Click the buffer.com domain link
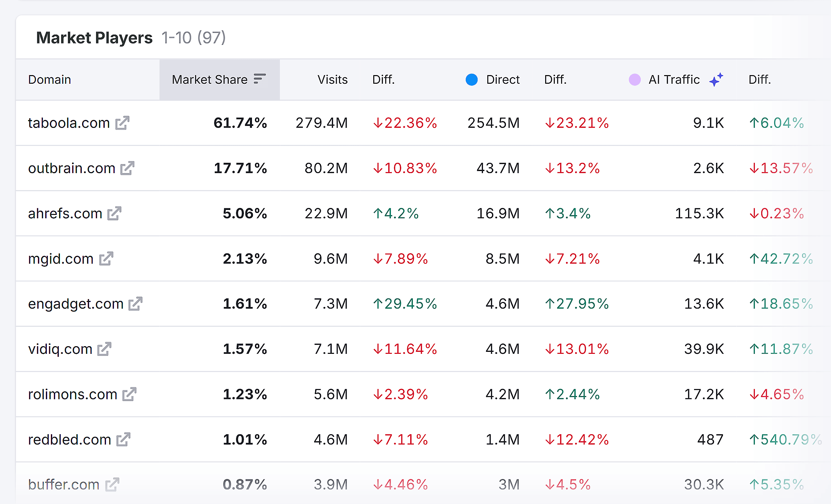The height and width of the screenshot is (504, 831). pos(63,484)
